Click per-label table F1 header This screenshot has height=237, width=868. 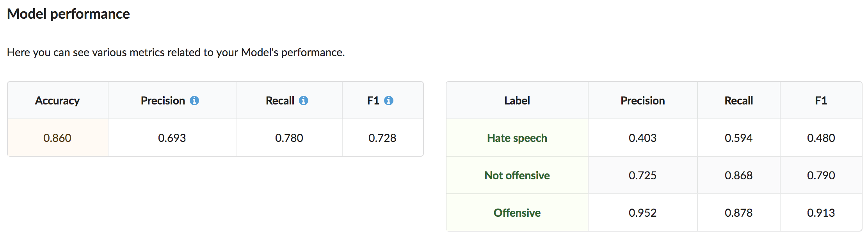click(821, 101)
